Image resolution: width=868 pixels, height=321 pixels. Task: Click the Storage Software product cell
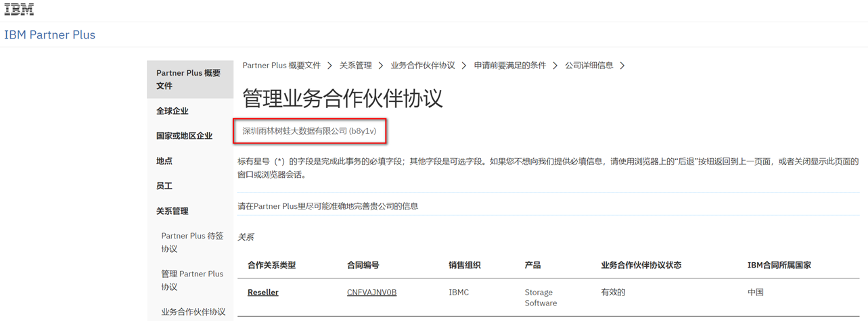point(541,297)
